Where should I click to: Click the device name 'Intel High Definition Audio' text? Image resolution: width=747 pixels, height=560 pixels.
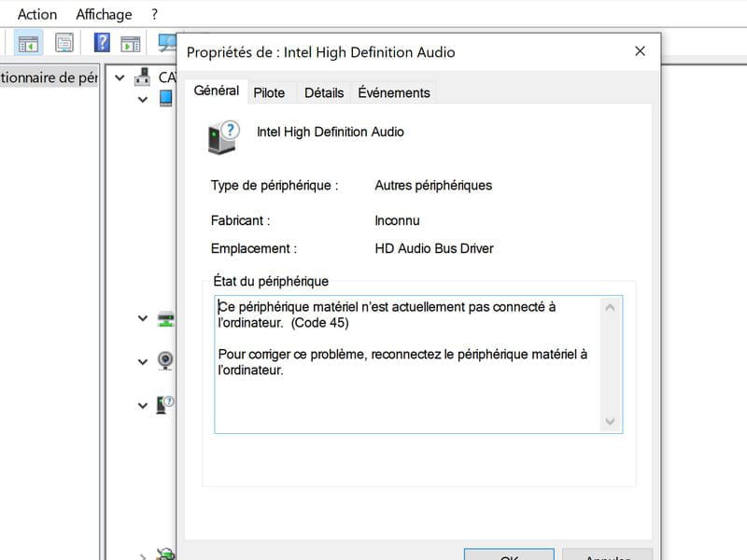tap(331, 132)
